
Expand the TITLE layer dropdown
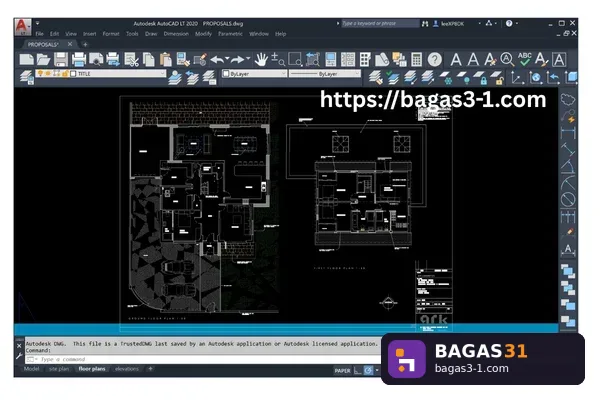point(162,73)
